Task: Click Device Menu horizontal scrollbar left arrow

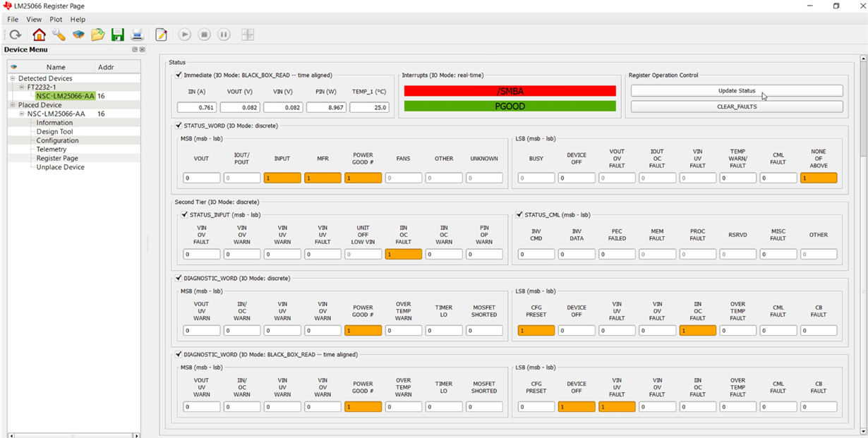Action: click(x=11, y=435)
